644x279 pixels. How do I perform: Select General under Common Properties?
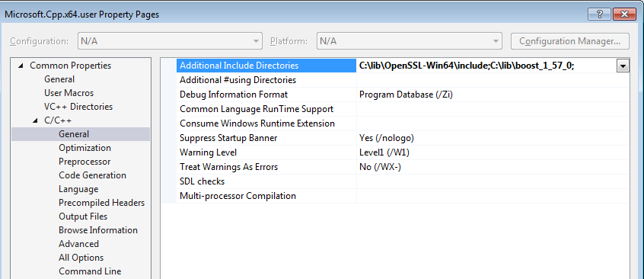click(59, 79)
